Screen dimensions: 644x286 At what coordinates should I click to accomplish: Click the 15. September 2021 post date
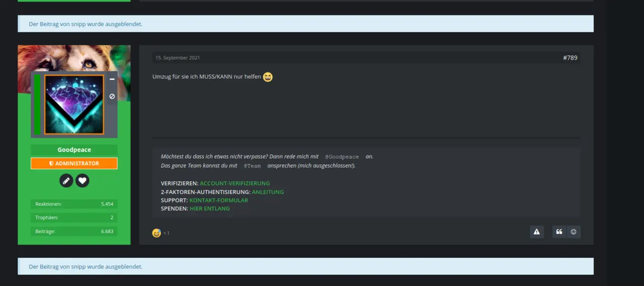(178, 58)
